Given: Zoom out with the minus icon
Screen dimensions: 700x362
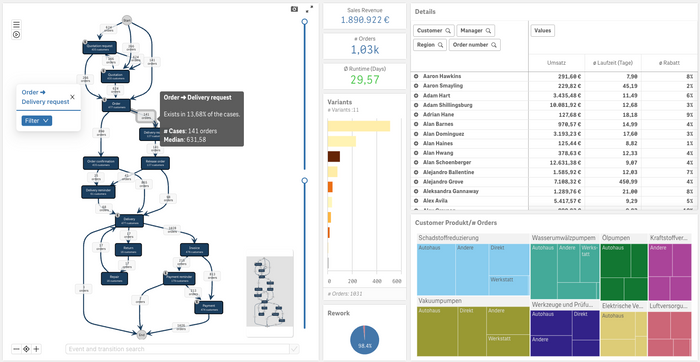Looking at the screenshot, I should (x=16, y=349).
